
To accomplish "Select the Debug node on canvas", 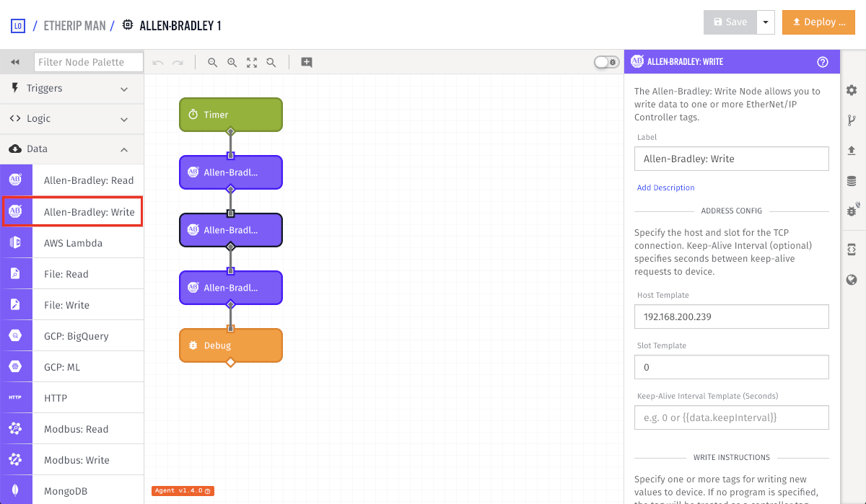I will (231, 345).
